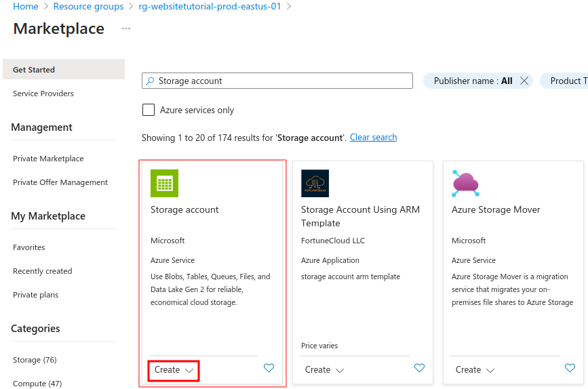Screen dimensions: 588x389
Task: Click 'storage account arm template' description
Action: pos(350,277)
